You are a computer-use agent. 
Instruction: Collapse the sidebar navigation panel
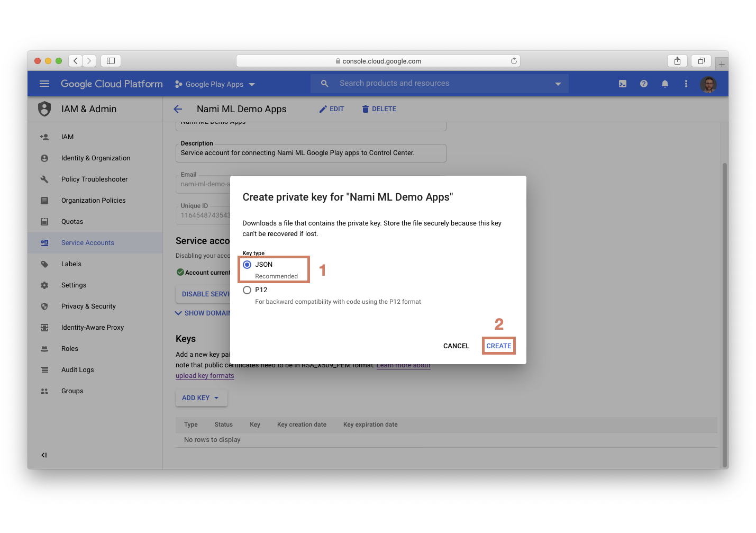click(44, 455)
